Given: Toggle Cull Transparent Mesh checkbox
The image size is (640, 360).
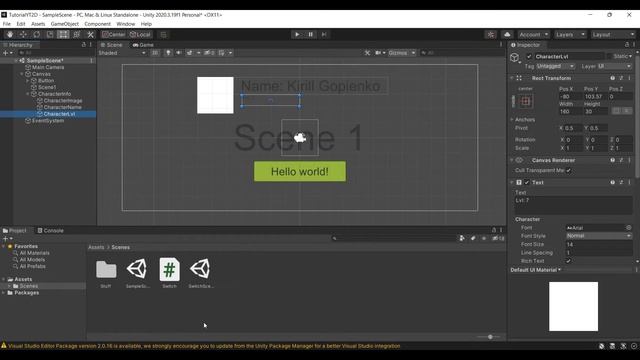Looking at the screenshot, I should coord(568,171).
